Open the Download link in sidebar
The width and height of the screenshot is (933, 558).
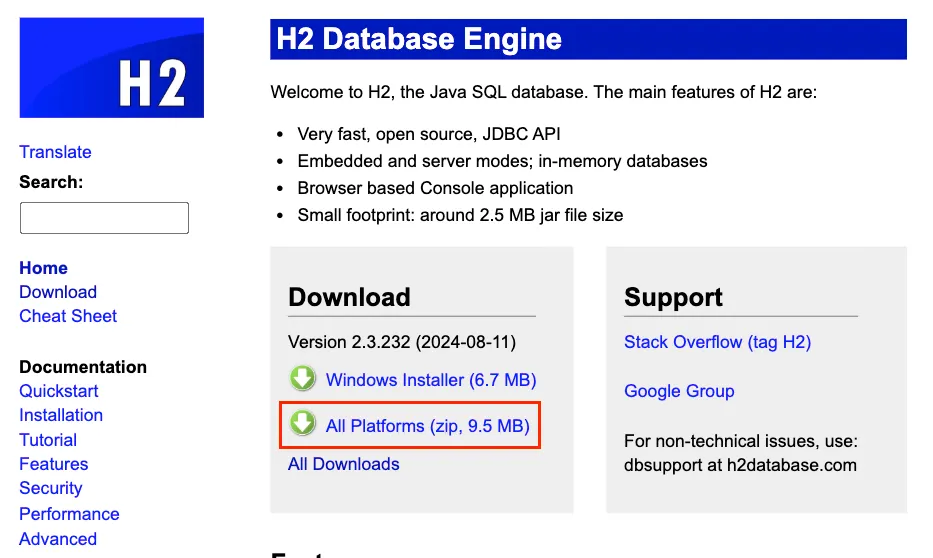click(x=58, y=292)
